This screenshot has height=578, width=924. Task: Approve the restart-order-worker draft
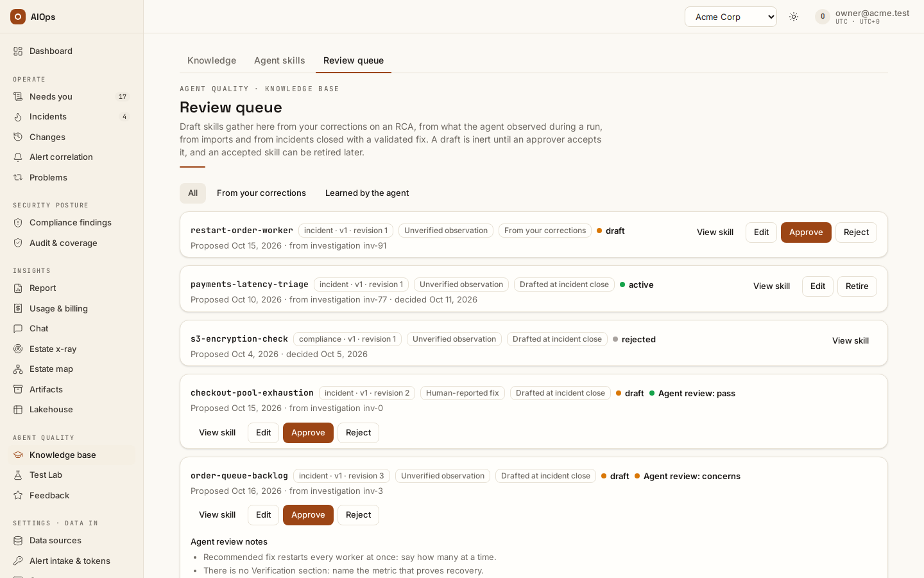coord(806,232)
